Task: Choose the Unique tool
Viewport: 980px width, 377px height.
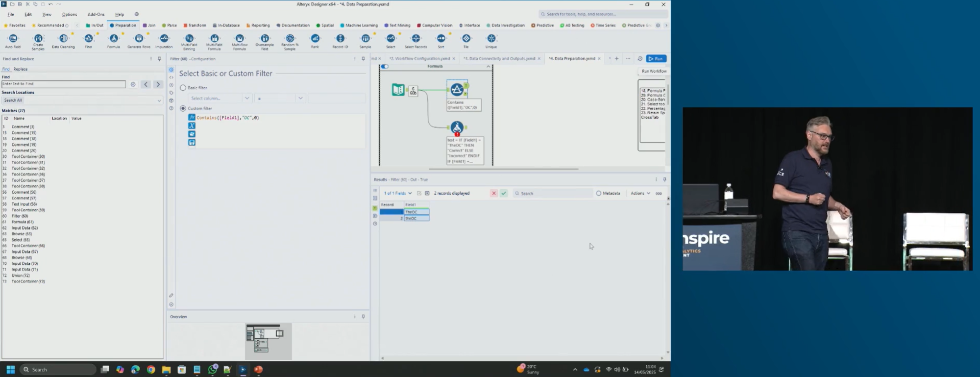Action: 491,39
